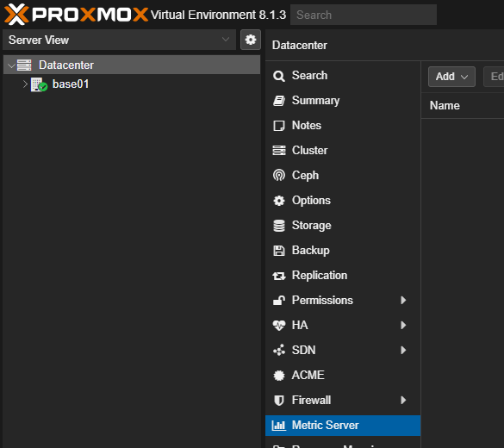Image resolution: width=504 pixels, height=448 pixels.
Task: Open the ACME panel
Action: (x=343, y=375)
